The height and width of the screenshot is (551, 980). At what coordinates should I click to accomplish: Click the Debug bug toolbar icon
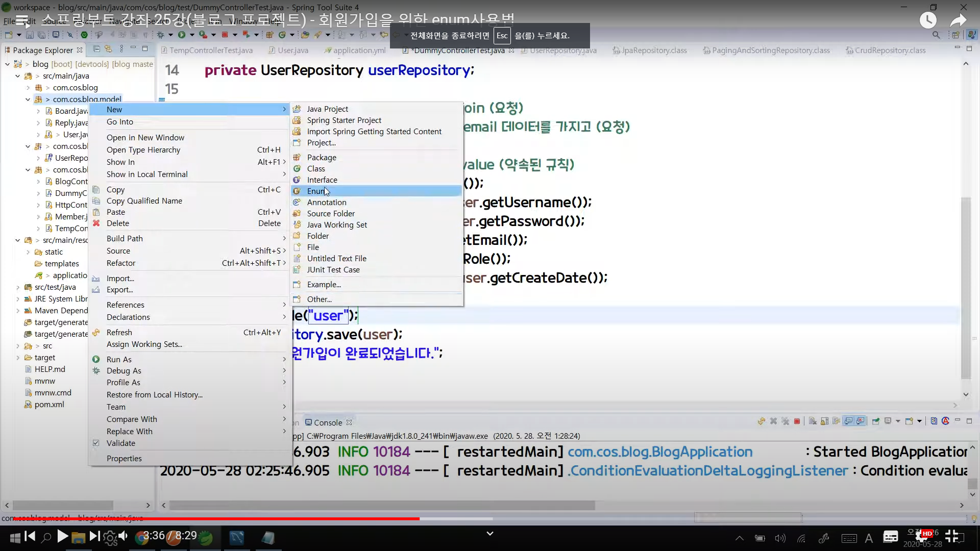160,35
